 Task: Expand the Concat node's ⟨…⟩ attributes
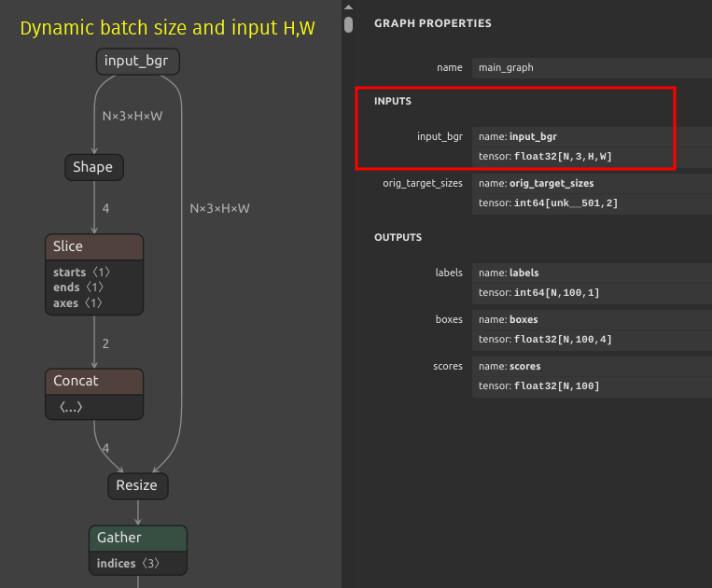point(70,407)
